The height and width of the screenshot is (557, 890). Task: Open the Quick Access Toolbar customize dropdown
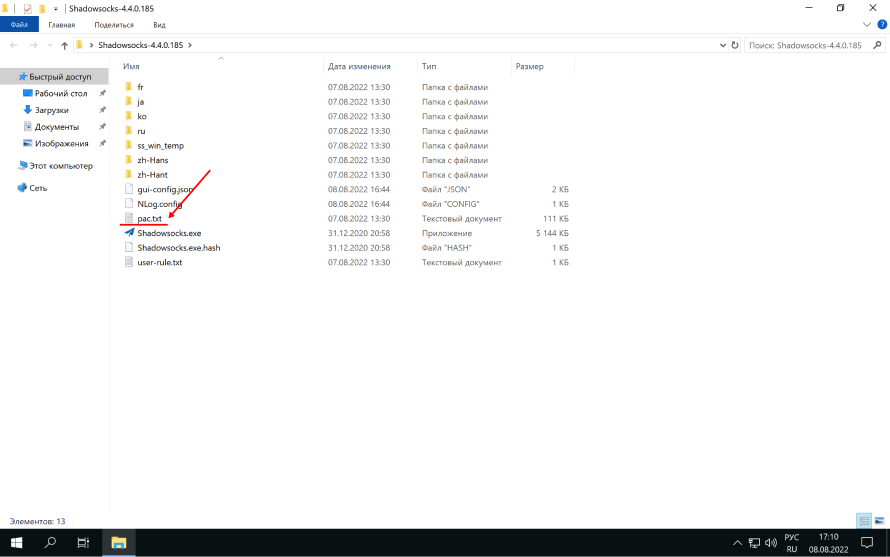click(x=56, y=9)
